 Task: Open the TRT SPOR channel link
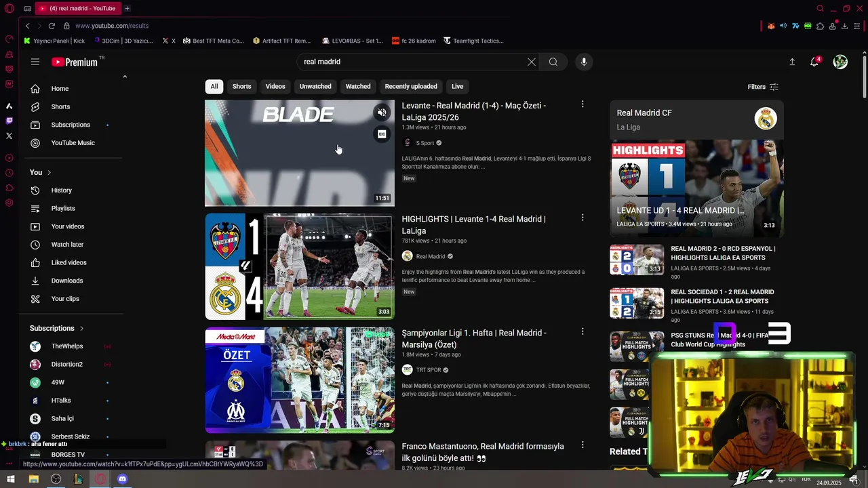(x=429, y=370)
